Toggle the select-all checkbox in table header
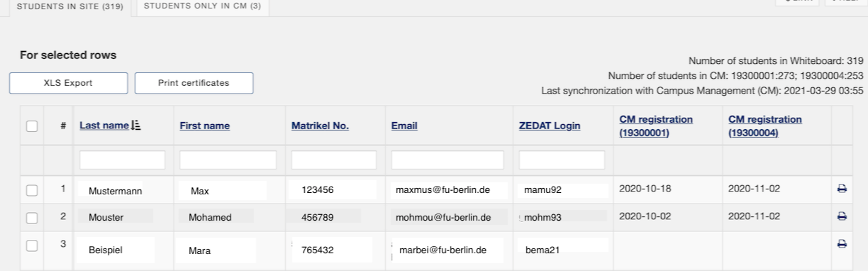The image size is (868, 271). click(31, 126)
